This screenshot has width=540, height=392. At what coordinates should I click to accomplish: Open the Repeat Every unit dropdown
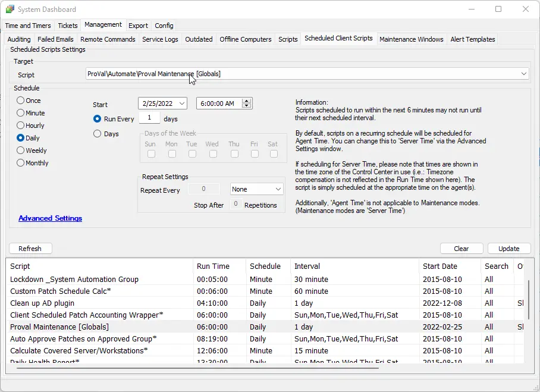(x=278, y=189)
